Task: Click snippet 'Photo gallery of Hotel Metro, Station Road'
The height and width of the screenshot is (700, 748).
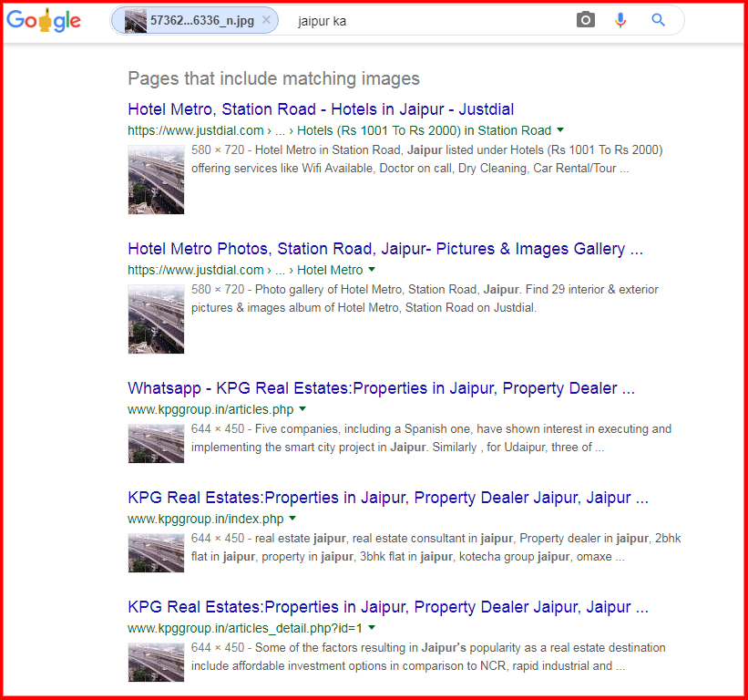Action: coord(425,298)
